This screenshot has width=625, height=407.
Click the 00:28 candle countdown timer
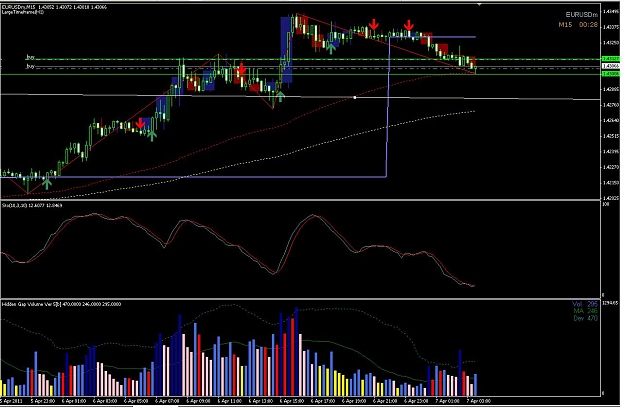click(x=588, y=25)
